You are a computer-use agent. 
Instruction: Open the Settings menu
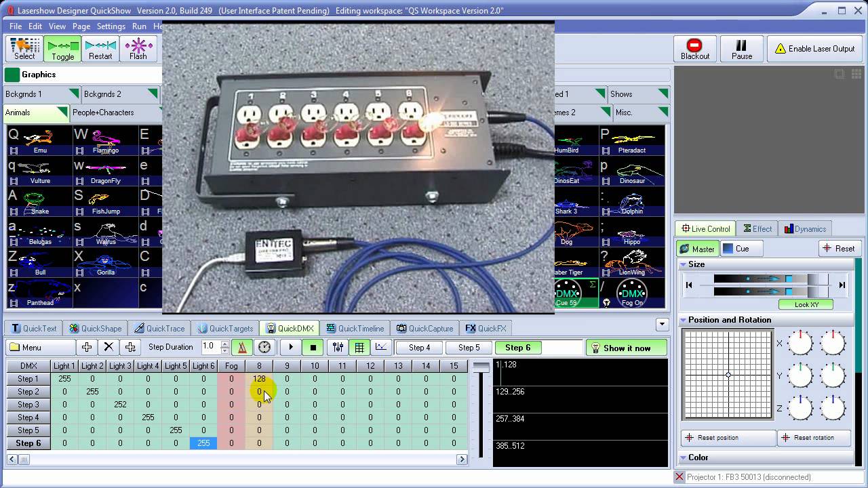click(x=111, y=26)
